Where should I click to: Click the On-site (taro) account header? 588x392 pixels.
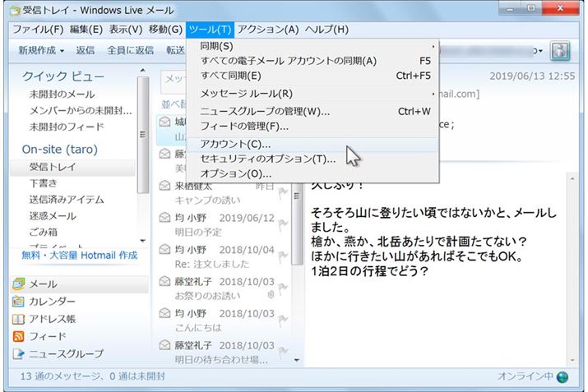pyautogui.click(x=60, y=149)
